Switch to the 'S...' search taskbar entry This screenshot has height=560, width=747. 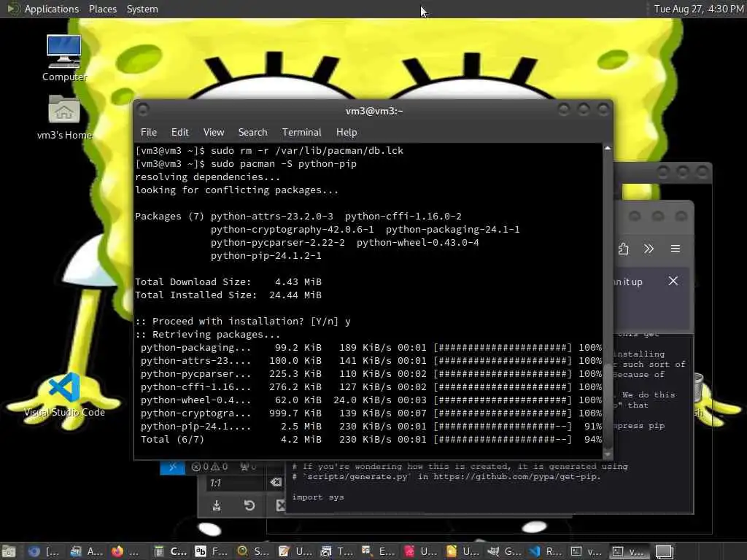click(x=253, y=551)
